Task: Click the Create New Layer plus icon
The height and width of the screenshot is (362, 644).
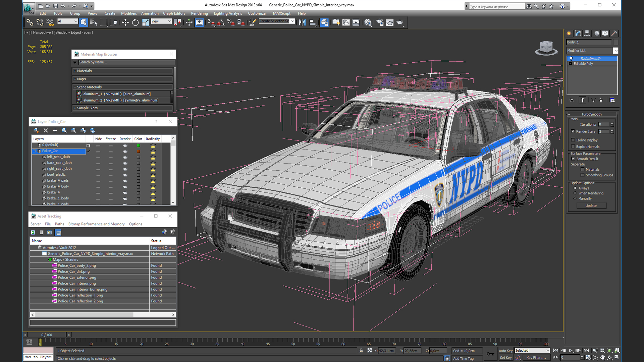Action: [55, 130]
